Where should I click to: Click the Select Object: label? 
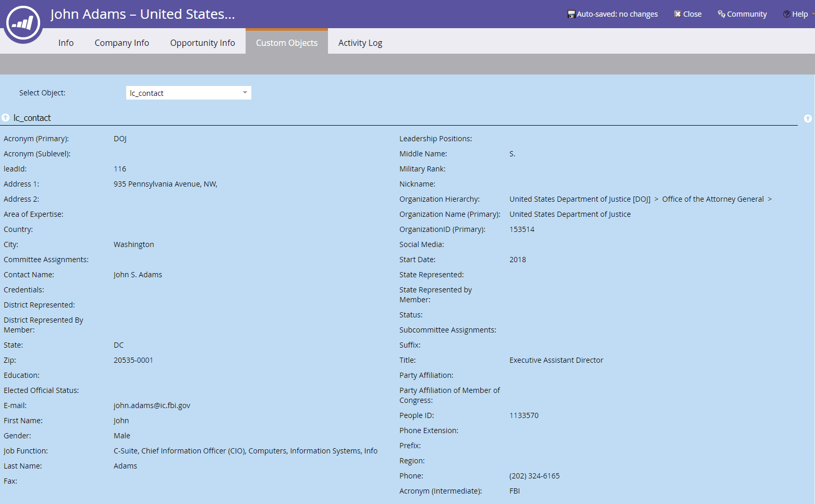[42, 93]
